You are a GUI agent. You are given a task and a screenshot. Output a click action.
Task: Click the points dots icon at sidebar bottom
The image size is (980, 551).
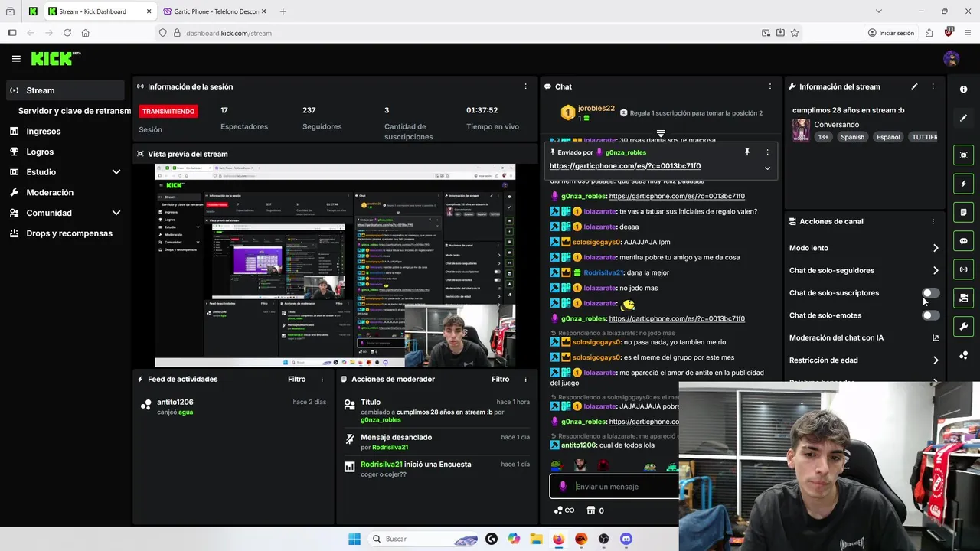click(963, 355)
